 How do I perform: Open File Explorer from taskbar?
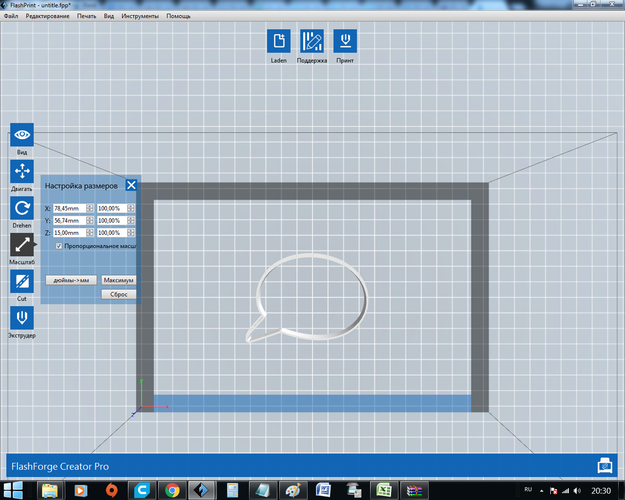pyautogui.click(x=50, y=490)
